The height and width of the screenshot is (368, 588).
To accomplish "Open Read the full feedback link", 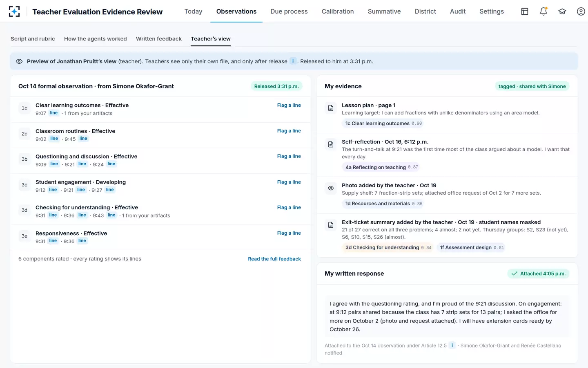I will coord(274,259).
